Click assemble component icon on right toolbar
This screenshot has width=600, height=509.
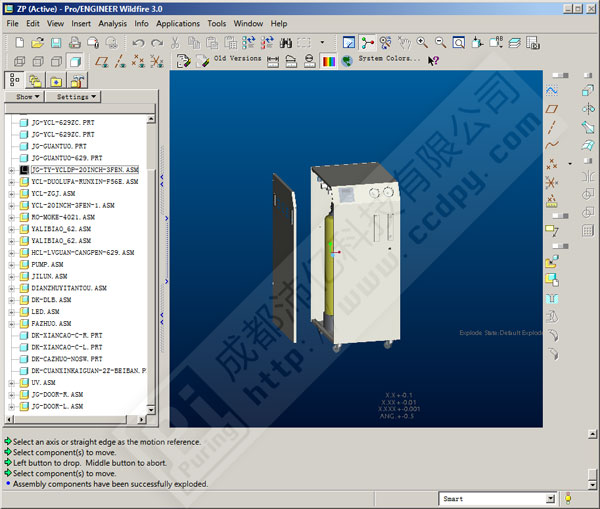pyautogui.click(x=551, y=261)
